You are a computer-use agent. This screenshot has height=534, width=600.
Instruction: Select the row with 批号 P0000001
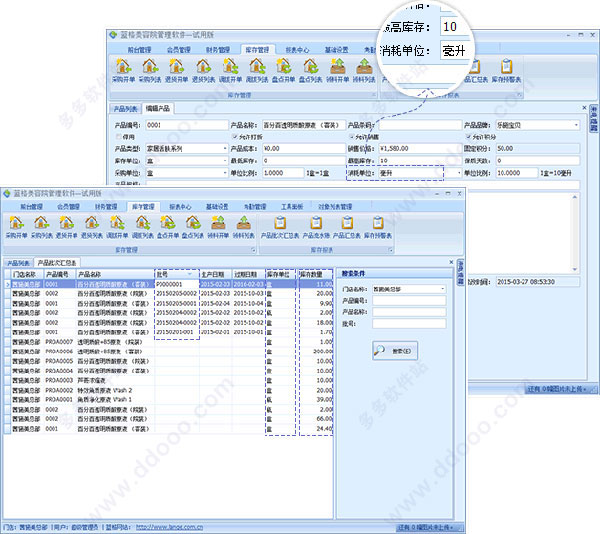(168, 284)
